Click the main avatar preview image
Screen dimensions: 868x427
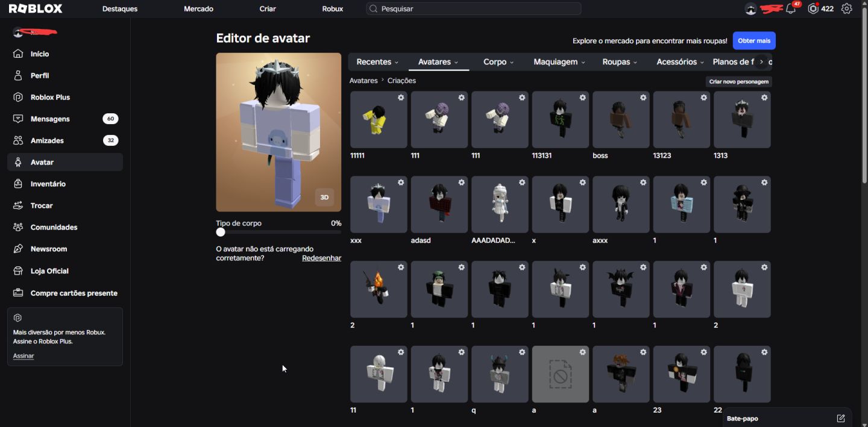click(278, 132)
